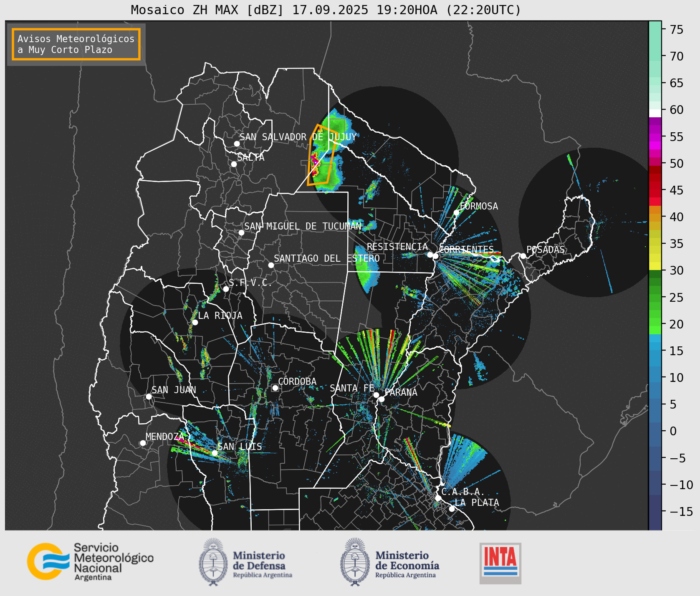Click the 60 dBZ white color band
The height and width of the screenshot is (596, 700).
pos(655,113)
